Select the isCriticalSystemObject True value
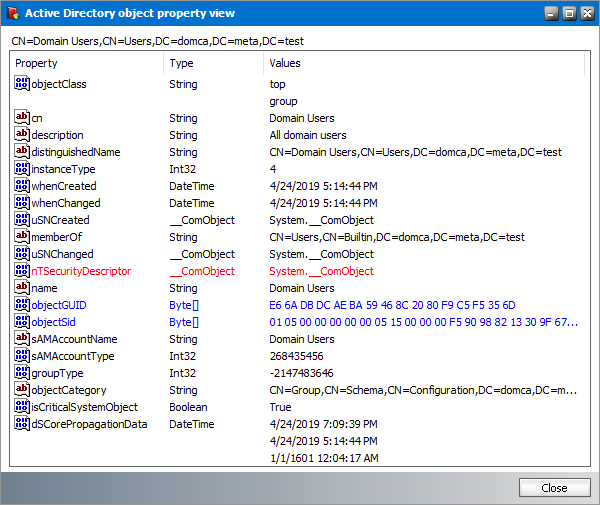Viewport: 600px width, 505px height. point(280,407)
